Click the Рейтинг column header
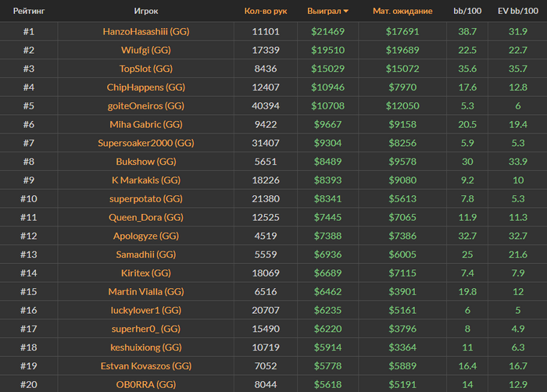 click(29, 12)
